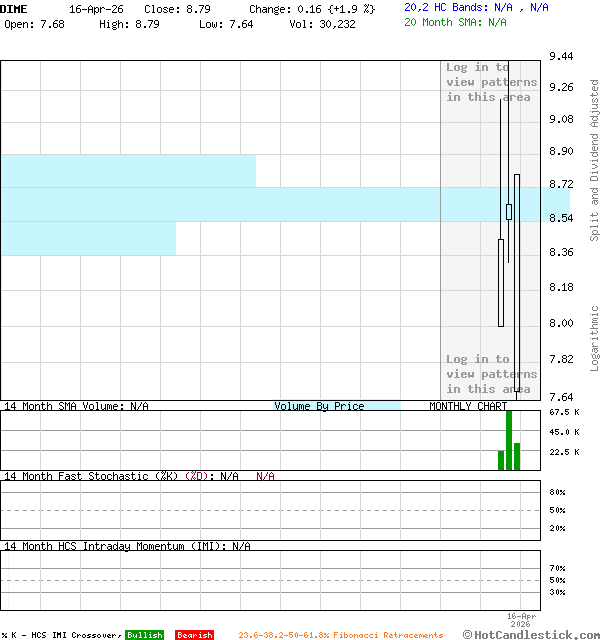600x640 pixels.
Task: Click the 14 Month SMA Volume label
Action: [x=76, y=406]
